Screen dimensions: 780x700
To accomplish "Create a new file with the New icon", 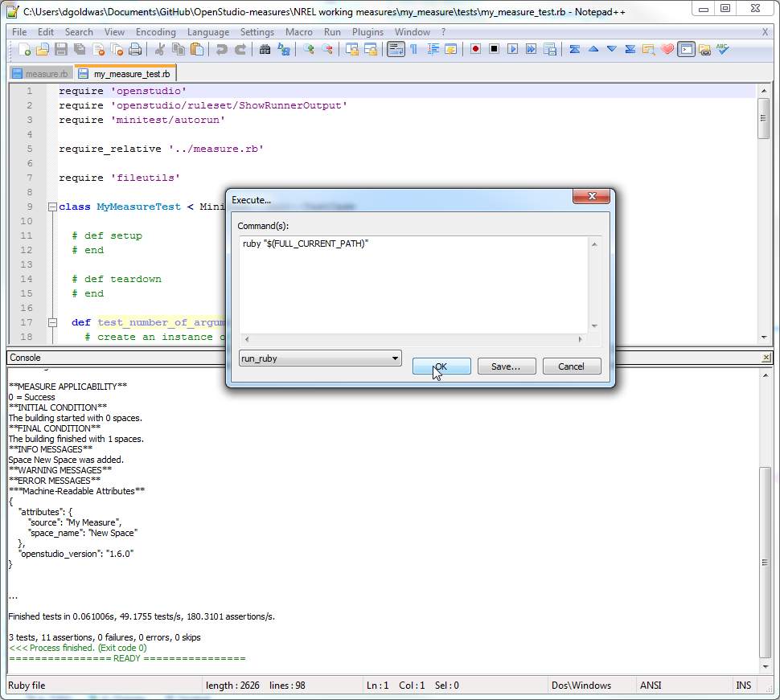I will coord(24,50).
